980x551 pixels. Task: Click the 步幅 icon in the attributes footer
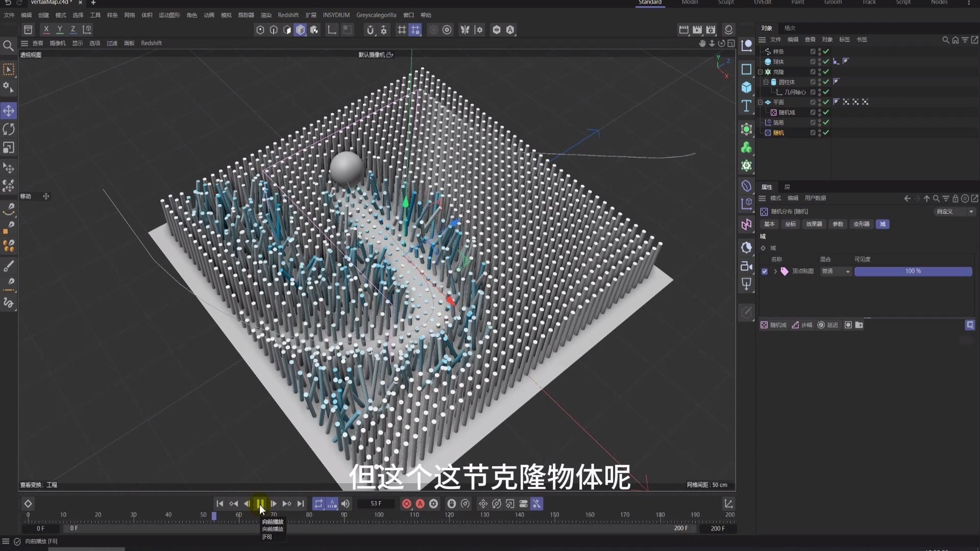796,325
